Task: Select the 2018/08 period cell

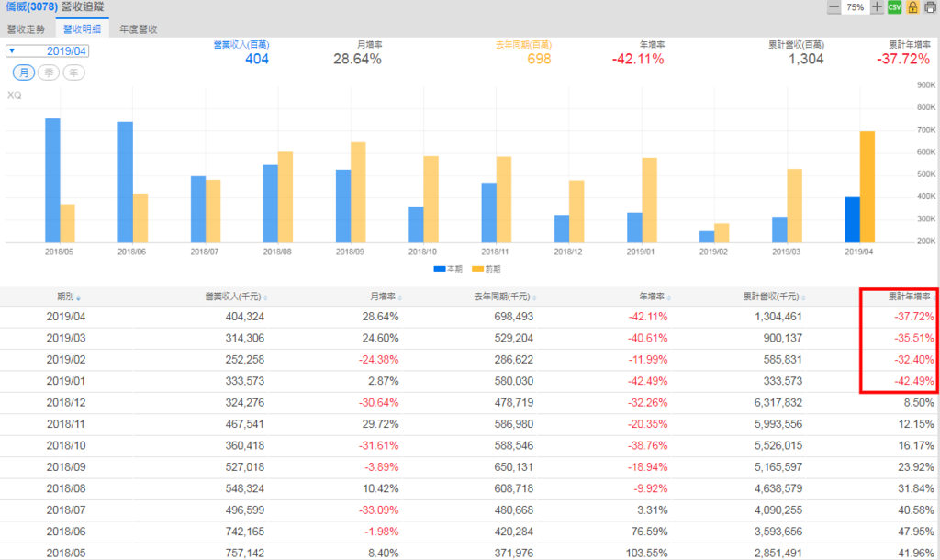Action: coord(66,488)
